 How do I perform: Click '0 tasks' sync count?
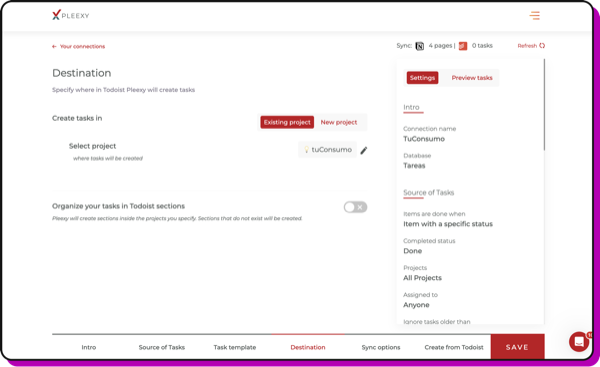[482, 46]
